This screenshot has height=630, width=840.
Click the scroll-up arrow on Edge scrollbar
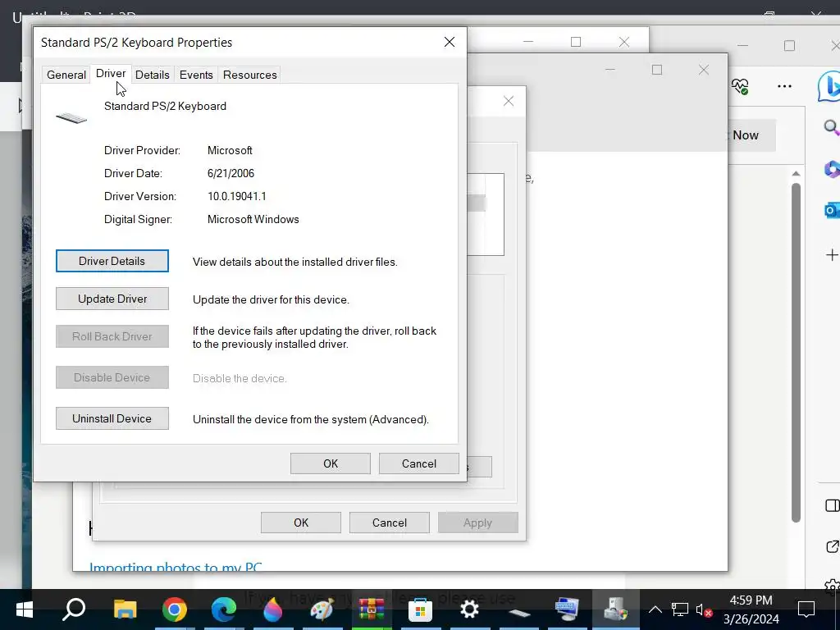tap(796, 174)
